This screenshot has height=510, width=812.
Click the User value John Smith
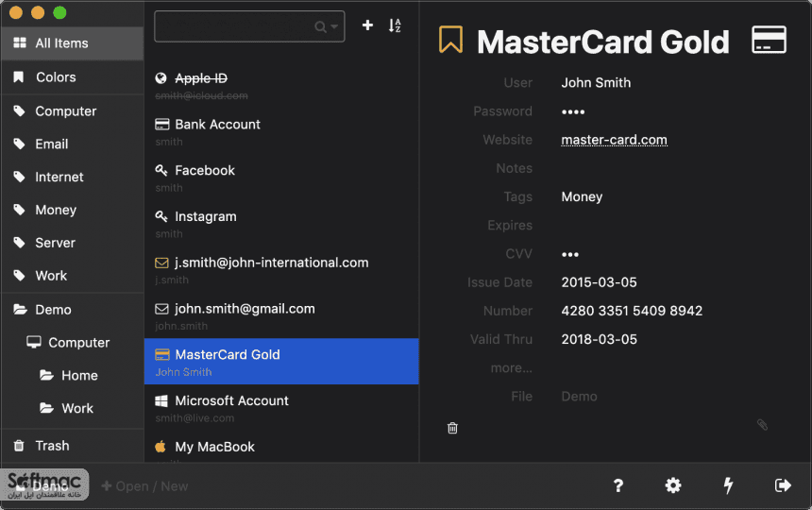coord(596,83)
